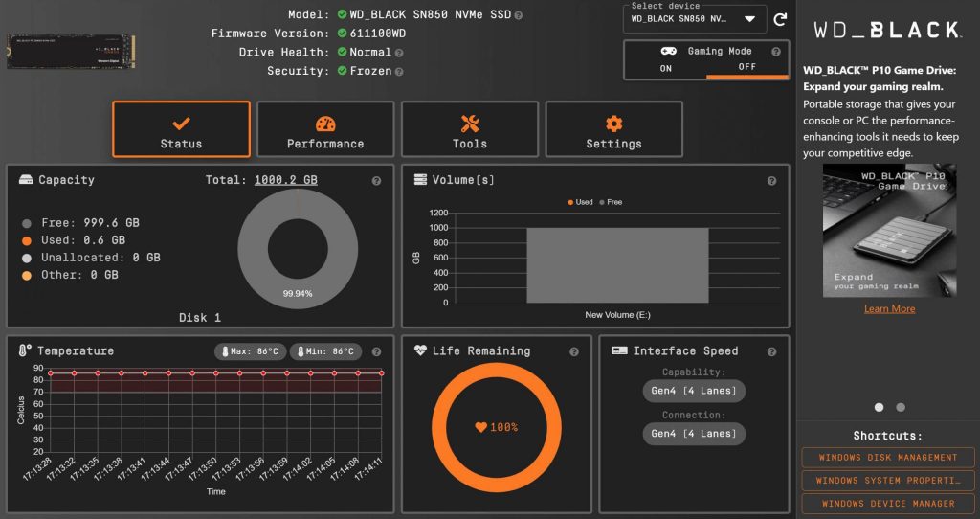This screenshot has height=519, width=980.
Task: Click the Free legend gray swatch
Action: [x=26, y=223]
